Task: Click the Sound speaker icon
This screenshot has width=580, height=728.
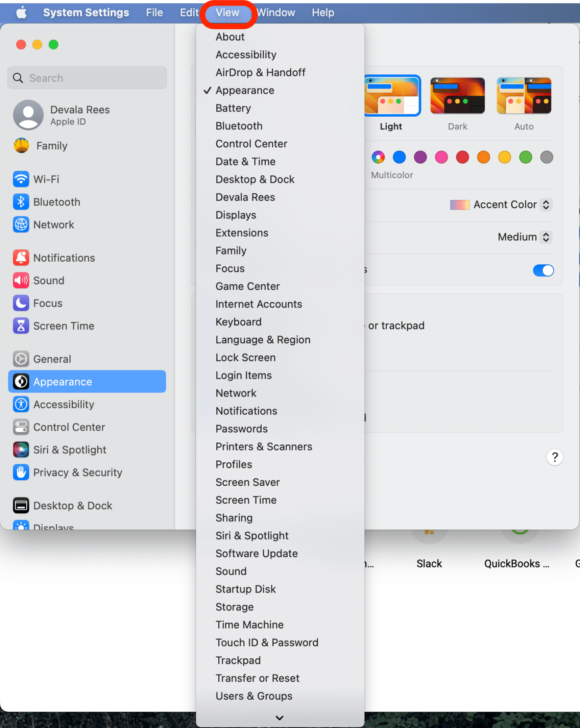Action: 21,280
